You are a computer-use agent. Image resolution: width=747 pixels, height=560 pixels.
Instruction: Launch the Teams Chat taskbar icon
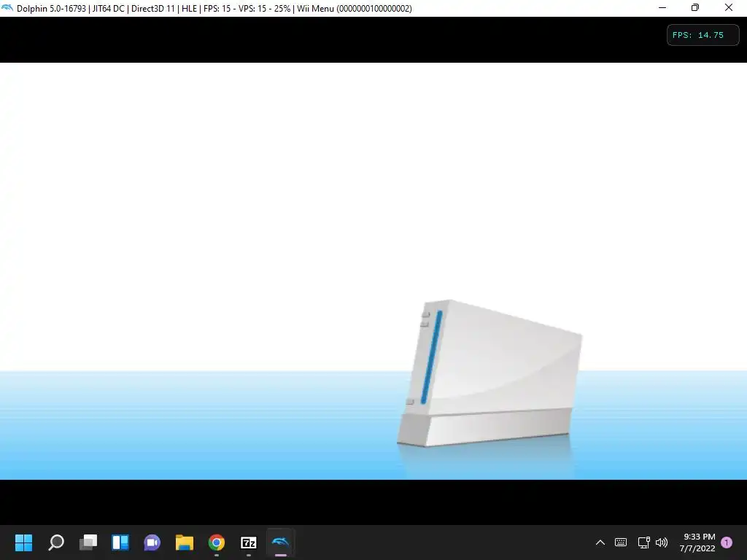point(152,542)
